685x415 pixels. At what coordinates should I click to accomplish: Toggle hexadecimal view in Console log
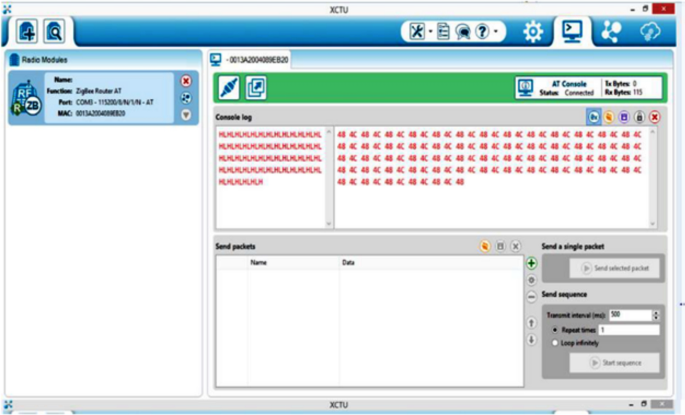click(x=594, y=117)
